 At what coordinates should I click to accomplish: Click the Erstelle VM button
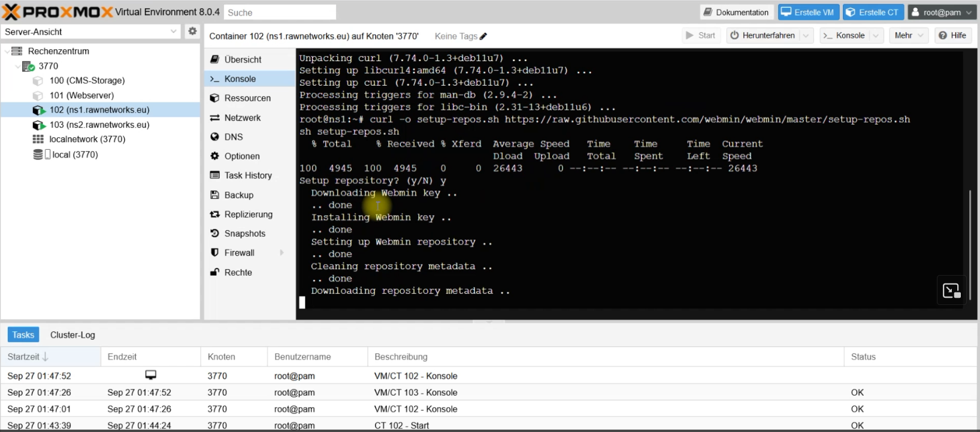click(807, 12)
